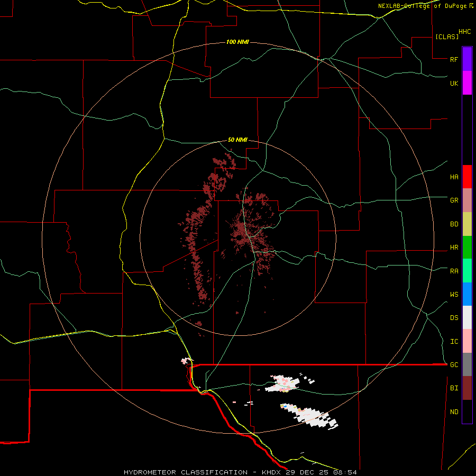Click the ND legend label
The width and height of the screenshot is (476, 476).
(x=454, y=411)
